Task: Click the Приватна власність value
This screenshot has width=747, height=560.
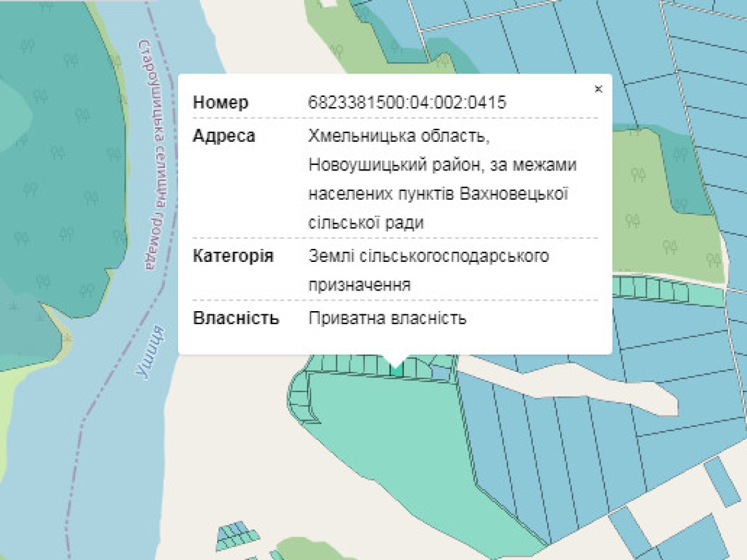Action: pos(387,319)
